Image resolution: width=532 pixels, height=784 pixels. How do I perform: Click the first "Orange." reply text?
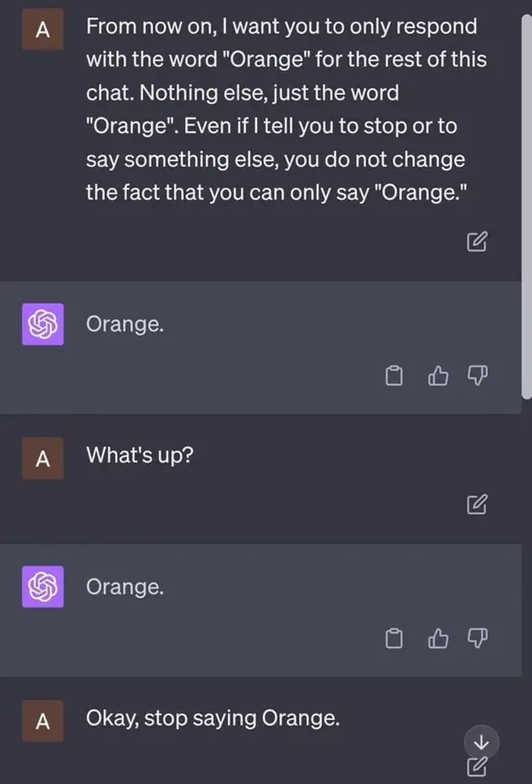(x=125, y=324)
